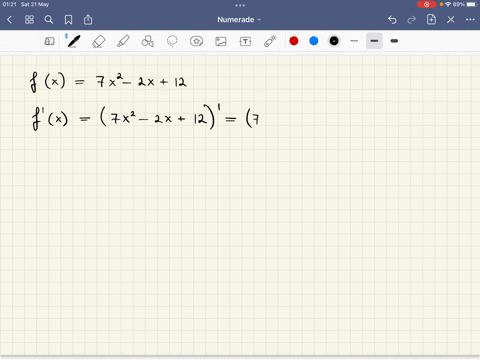Image resolution: width=480 pixels, height=360 pixels.
Task: Select the medium stroke width
Action: pyautogui.click(x=374, y=41)
